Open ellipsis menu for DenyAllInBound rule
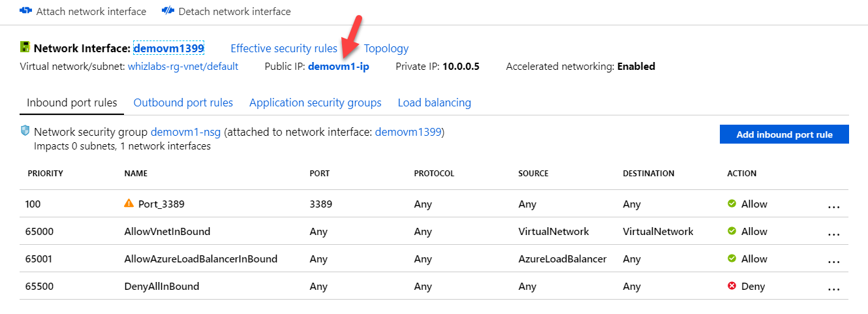 pos(833,289)
